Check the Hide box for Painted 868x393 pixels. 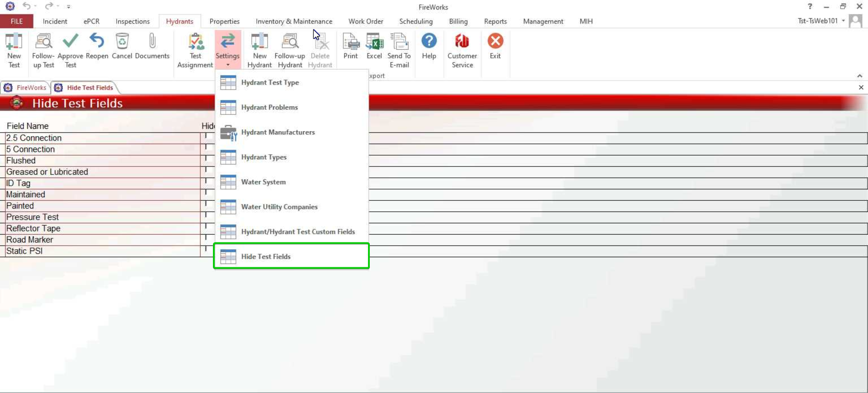point(206,204)
